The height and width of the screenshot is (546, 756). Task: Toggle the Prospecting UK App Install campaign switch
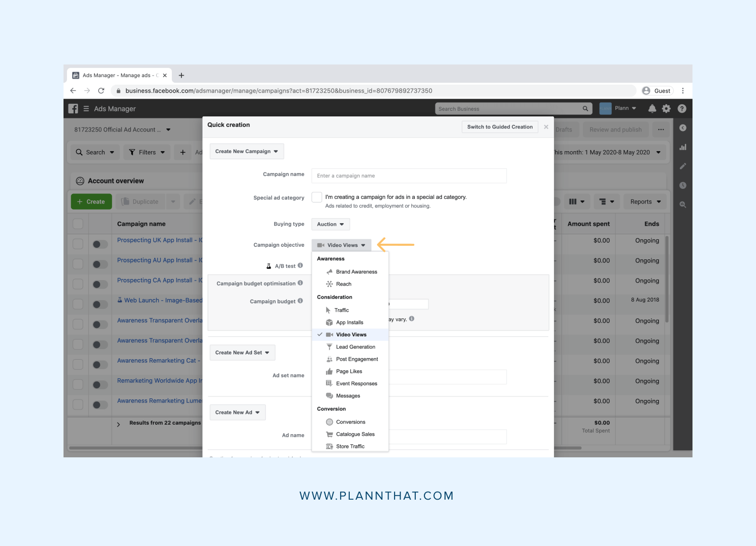click(x=100, y=244)
